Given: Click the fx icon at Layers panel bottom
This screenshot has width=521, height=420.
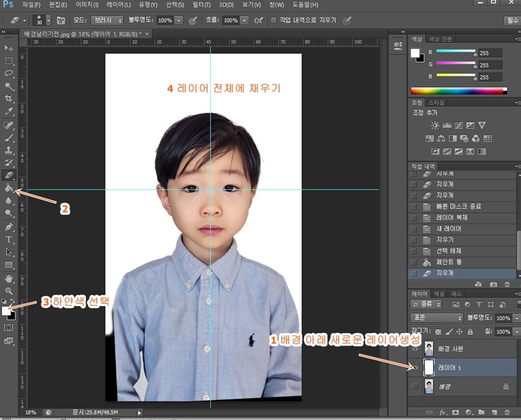Looking at the screenshot, I should (x=442, y=412).
